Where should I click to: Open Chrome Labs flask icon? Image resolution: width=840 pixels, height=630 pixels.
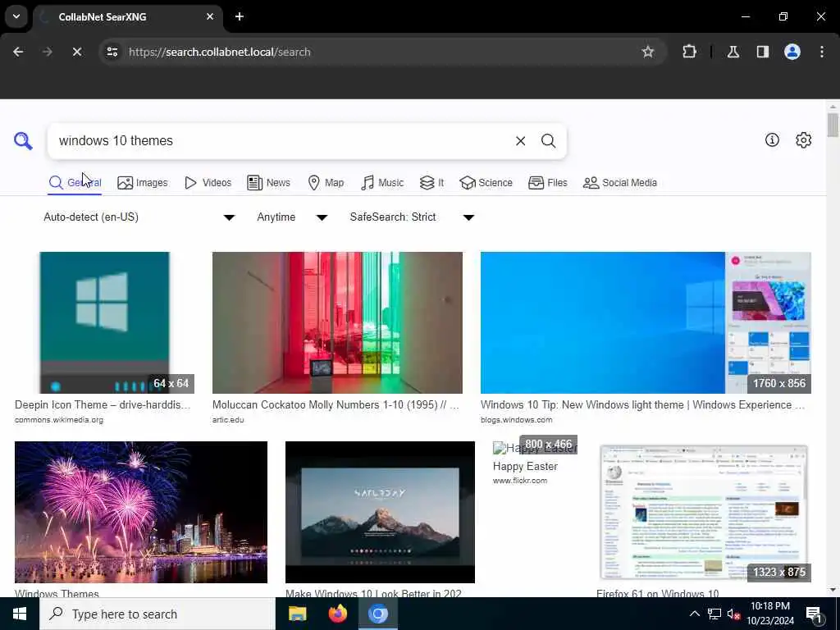pyautogui.click(x=733, y=52)
